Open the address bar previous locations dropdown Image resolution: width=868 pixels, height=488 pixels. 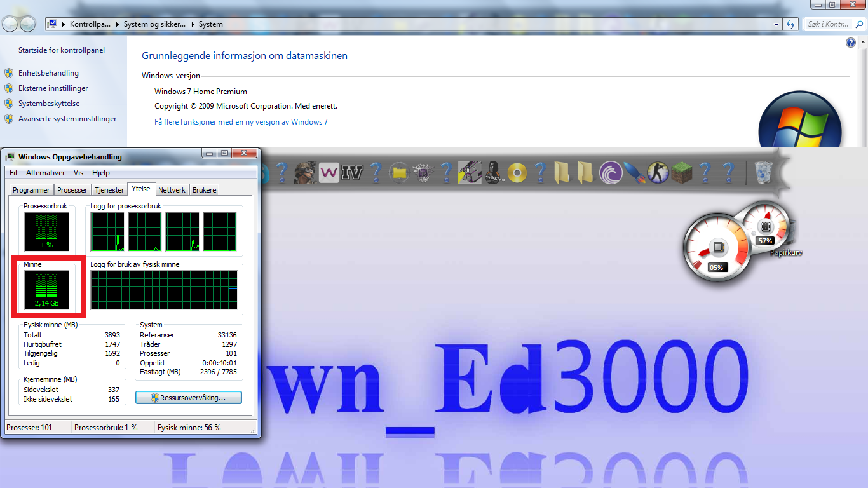pos(776,24)
